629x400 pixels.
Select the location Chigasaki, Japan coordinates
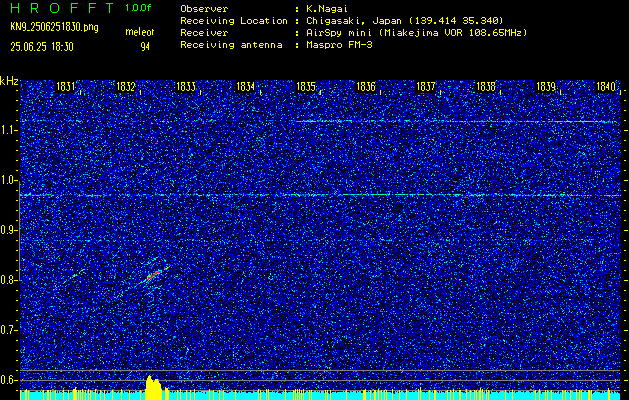tap(405, 21)
